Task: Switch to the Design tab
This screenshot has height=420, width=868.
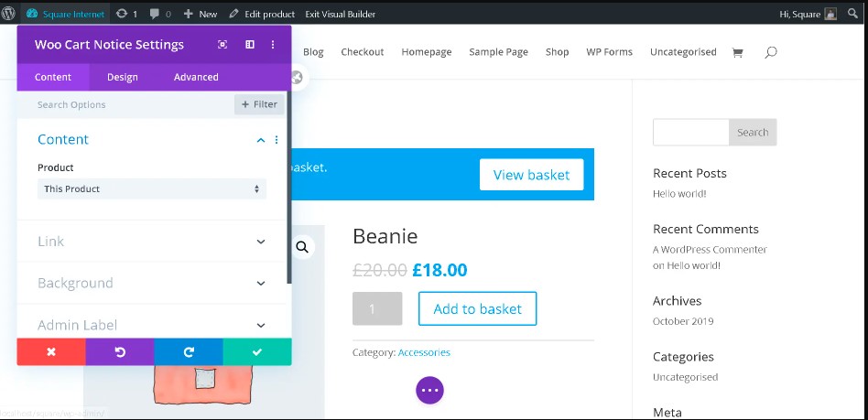Action: coord(122,78)
